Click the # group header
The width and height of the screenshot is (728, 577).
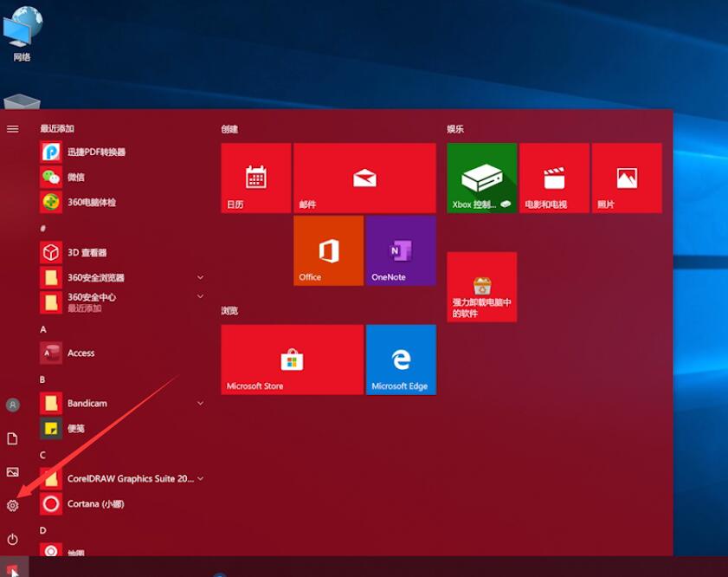pos(42,228)
